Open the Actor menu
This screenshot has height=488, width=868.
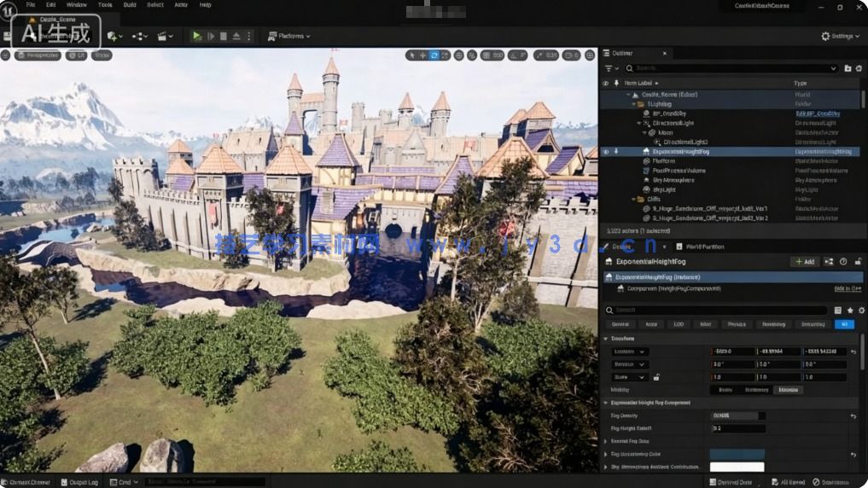tap(181, 5)
